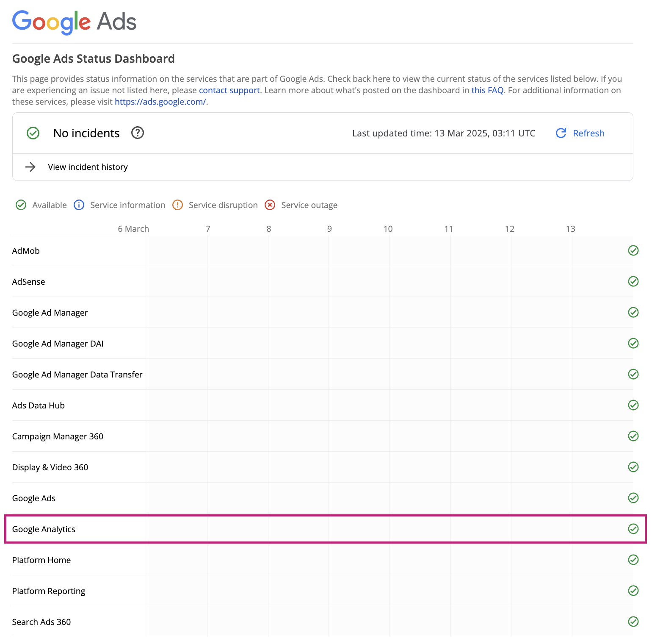Visit the https://ads.google.com/ link
The image size is (652, 644).
click(160, 102)
